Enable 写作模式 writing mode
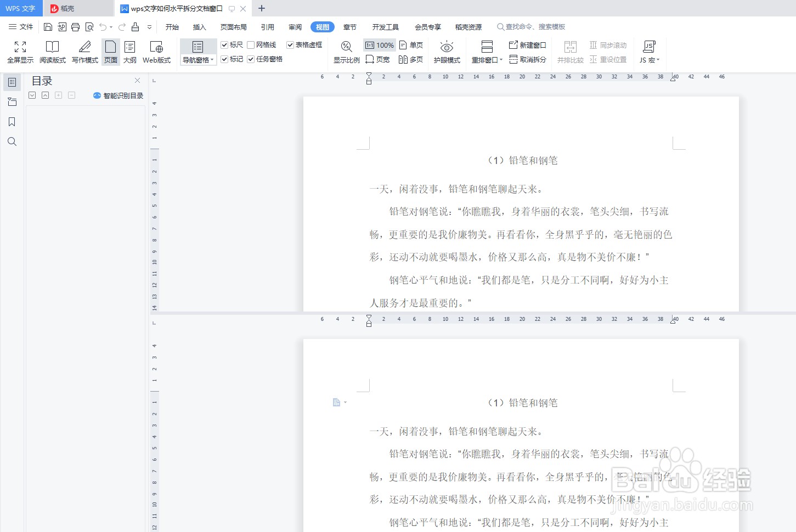Image resolution: width=796 pixels, height=532 pixels. pyautogui.click(x=84, y=52)
